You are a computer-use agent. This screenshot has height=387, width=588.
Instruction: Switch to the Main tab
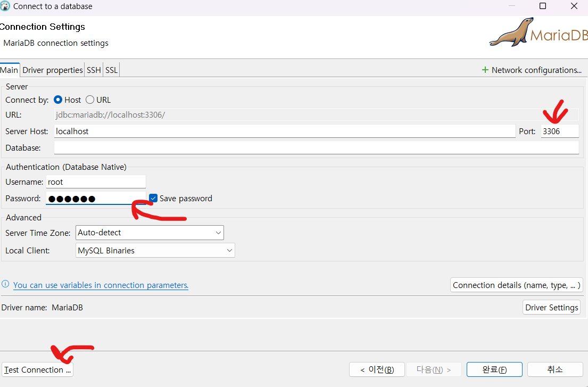[x=9, y=70]
